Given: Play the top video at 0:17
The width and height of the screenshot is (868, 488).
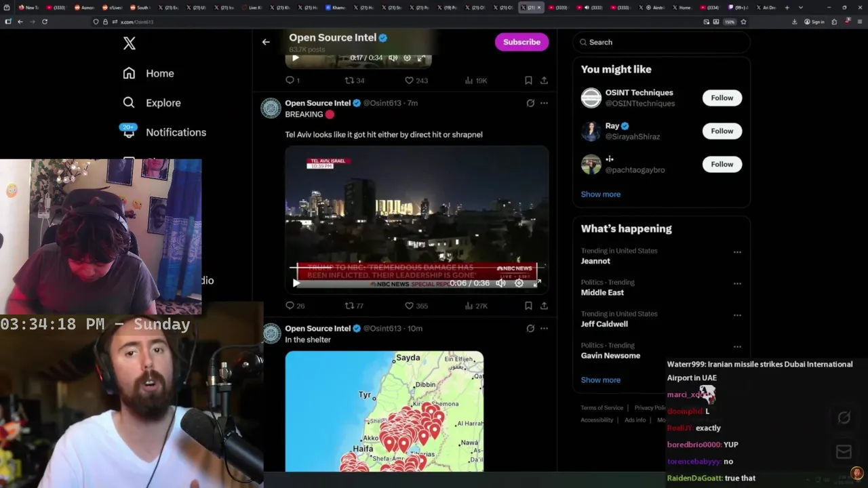Looking at the screenshot, I should [x=295, y=58].
